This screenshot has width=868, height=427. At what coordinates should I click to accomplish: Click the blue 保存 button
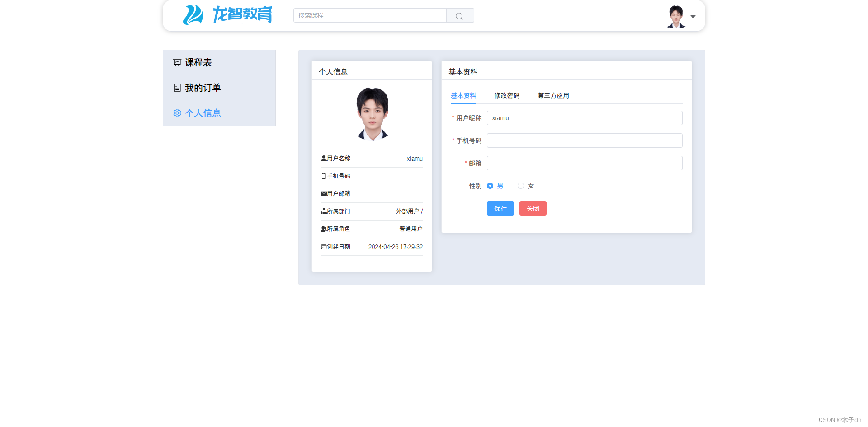point(500,208)
